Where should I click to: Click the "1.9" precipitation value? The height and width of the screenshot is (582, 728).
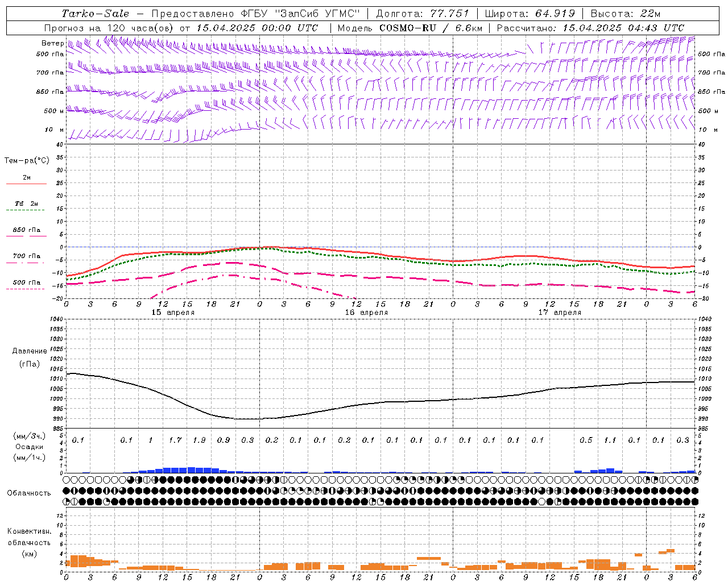click(x=199, y=440)
